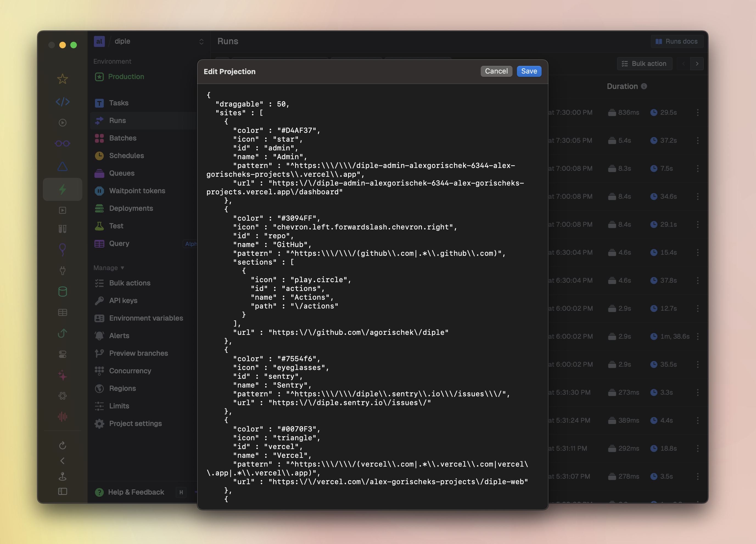Open row menu for 7:30:00 PM run
This screenshot has height=544, width=756.
tap(698, 112)
